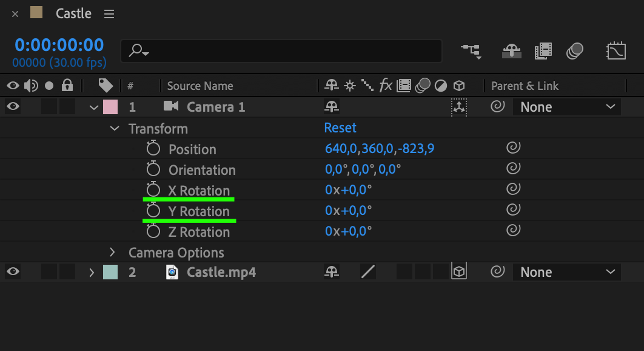
Task: Expand the Camera Options group
Action: click(112, 252)
